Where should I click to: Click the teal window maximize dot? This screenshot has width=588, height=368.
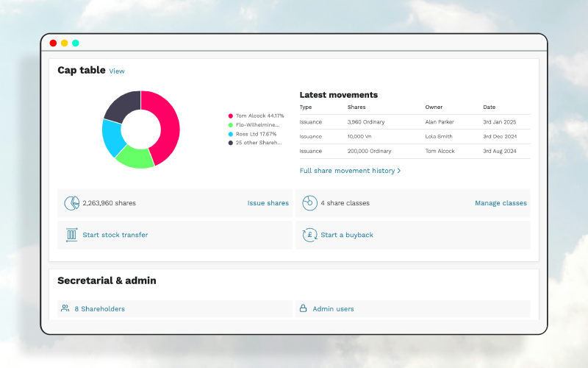(x=76, y=43)
